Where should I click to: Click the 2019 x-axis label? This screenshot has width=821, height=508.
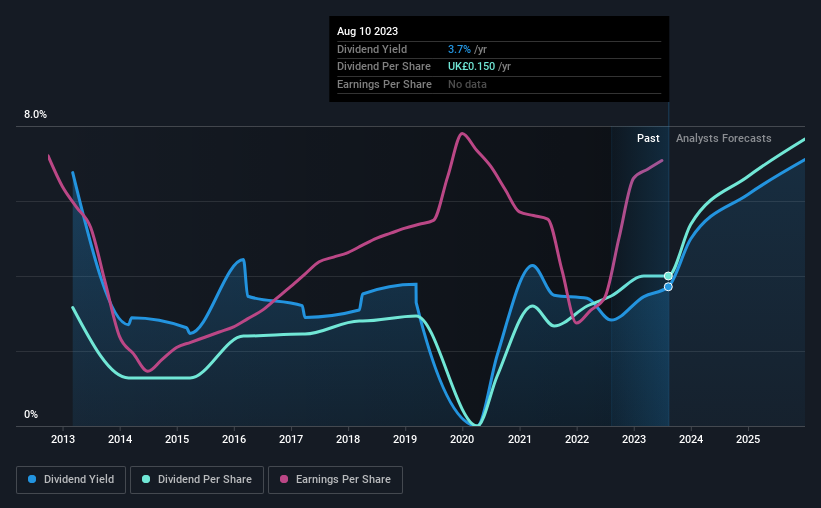click(x=405, y=439)
